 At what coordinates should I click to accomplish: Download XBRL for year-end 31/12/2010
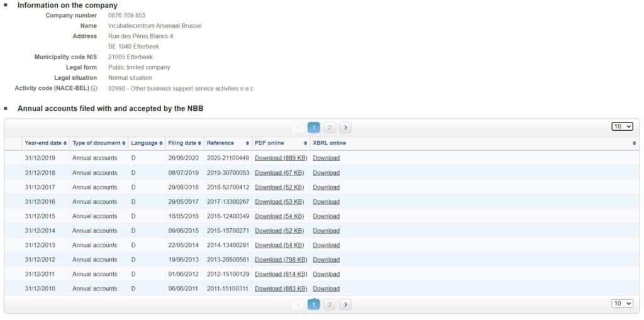pos(326,289)
